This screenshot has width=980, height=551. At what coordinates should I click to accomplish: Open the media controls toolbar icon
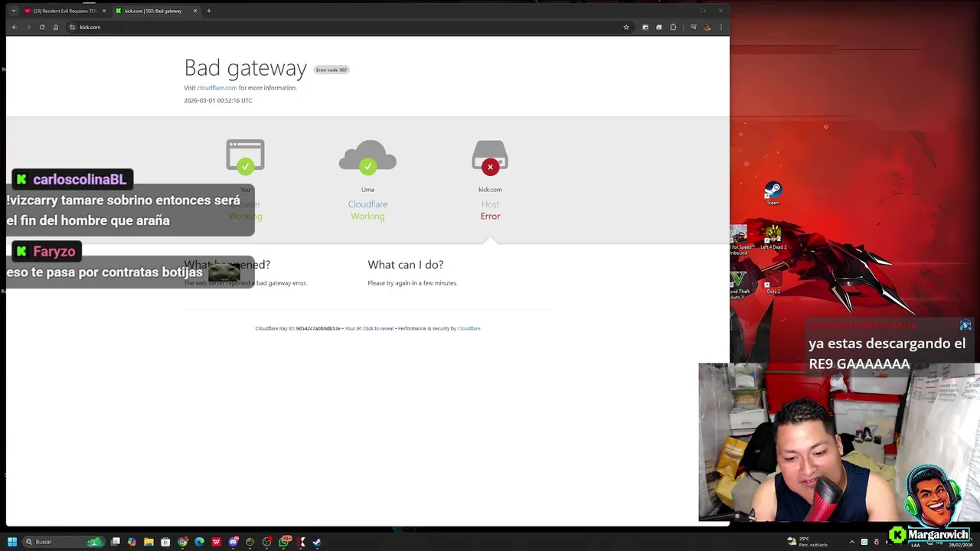[x=693, y=27]
